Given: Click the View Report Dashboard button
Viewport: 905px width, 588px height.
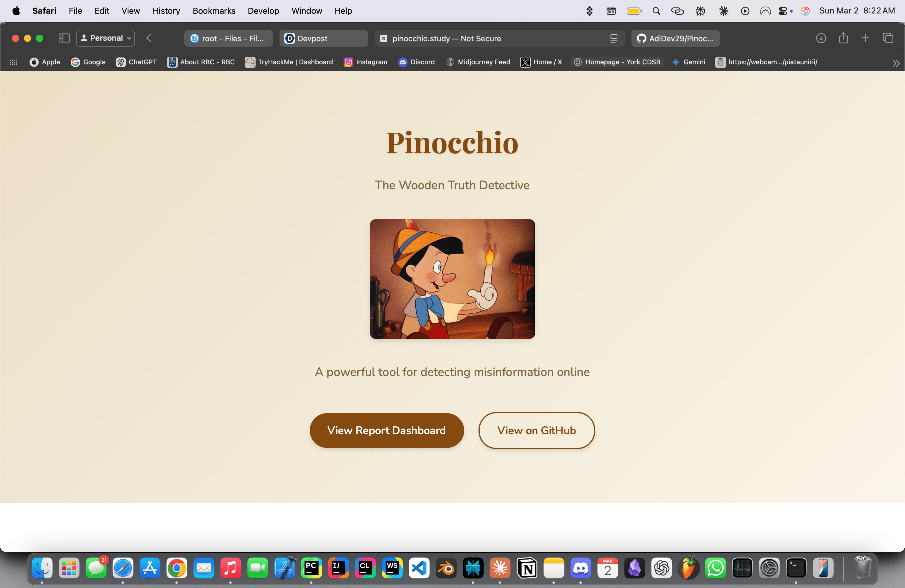Looking at the screenshot, I should [386, 430].
